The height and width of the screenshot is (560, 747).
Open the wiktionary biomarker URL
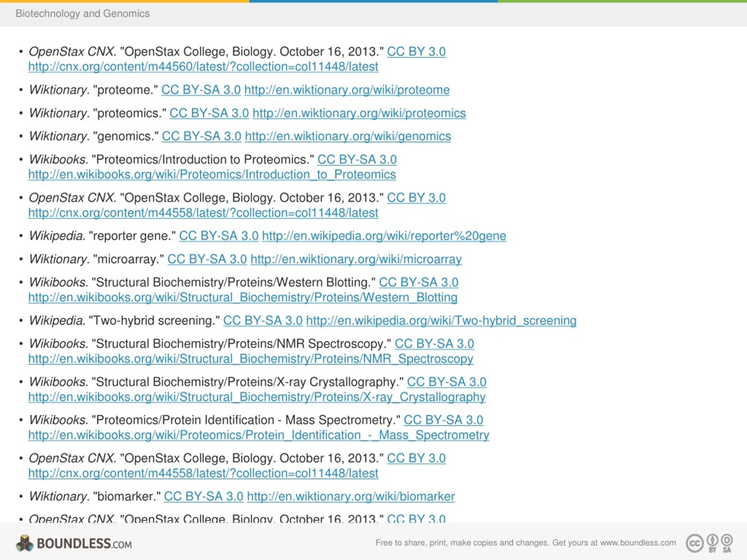click(351, 496)
